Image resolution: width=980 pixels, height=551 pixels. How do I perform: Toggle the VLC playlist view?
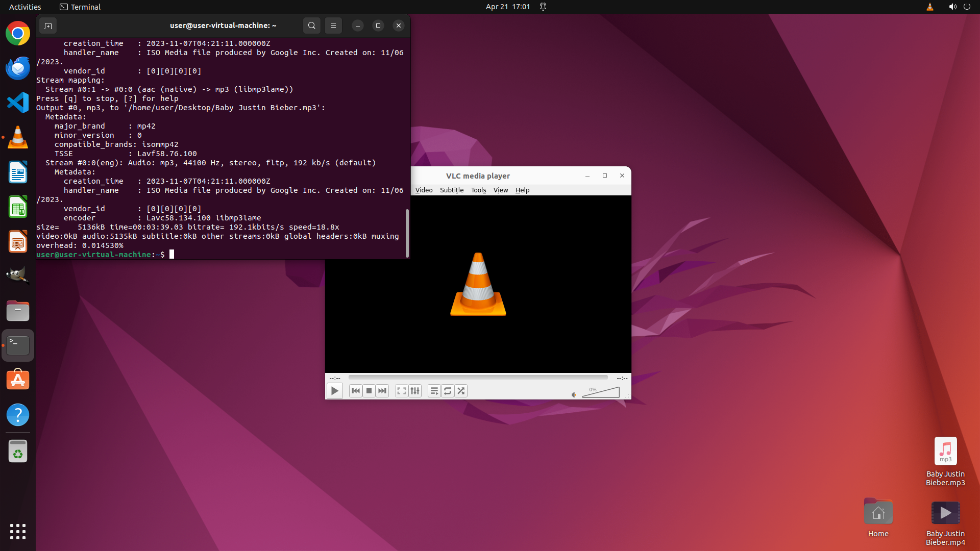[x=434, y=391]
